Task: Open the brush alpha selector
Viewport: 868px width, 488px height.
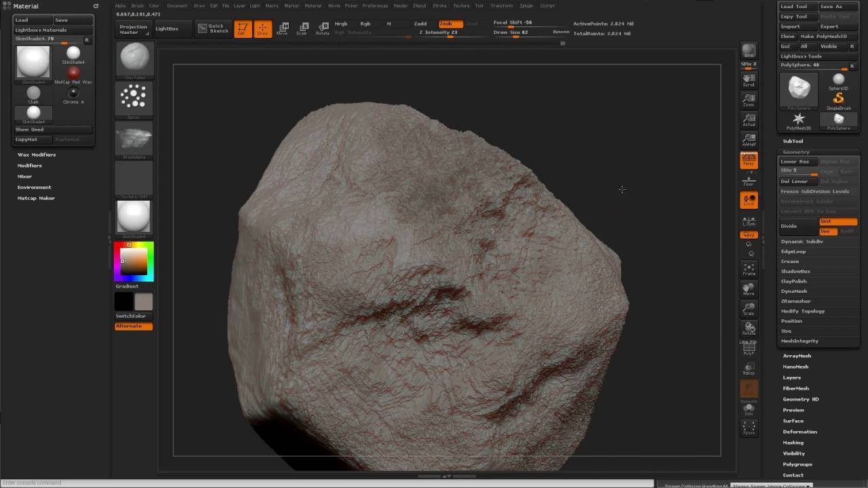Action: click(x=134, y=140)
